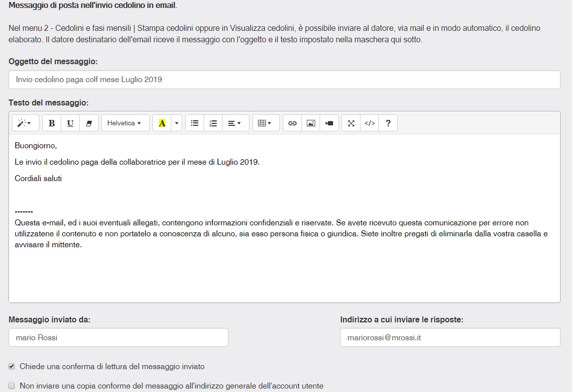Open the paragraph alignment dropdown

(x=235, y=123)
